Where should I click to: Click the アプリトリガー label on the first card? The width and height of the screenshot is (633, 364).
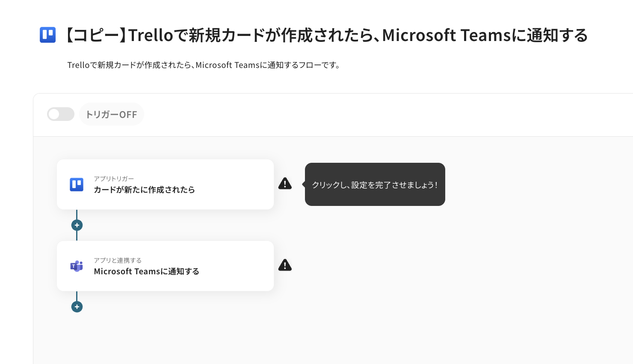(114, 179)
